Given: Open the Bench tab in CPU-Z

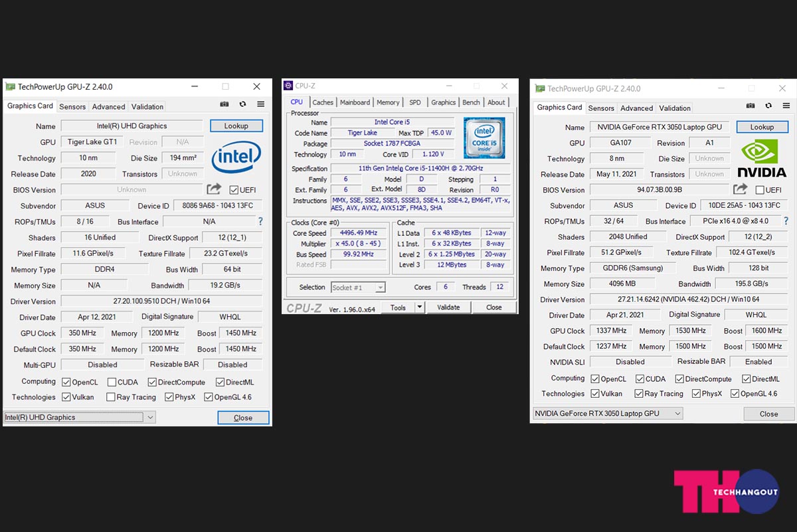Looking at the screenshot, I should pyautogui.click(x=471, y=102).
